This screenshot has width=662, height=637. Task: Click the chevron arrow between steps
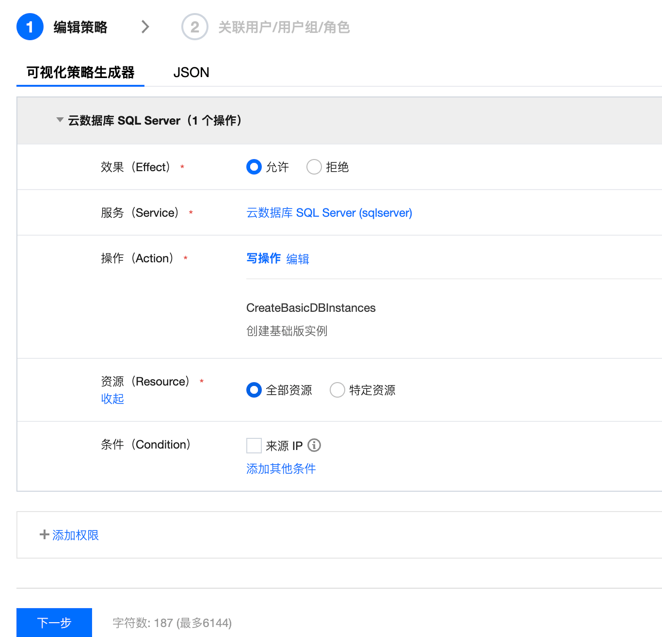pyautogui.click(x=146, y=27)
